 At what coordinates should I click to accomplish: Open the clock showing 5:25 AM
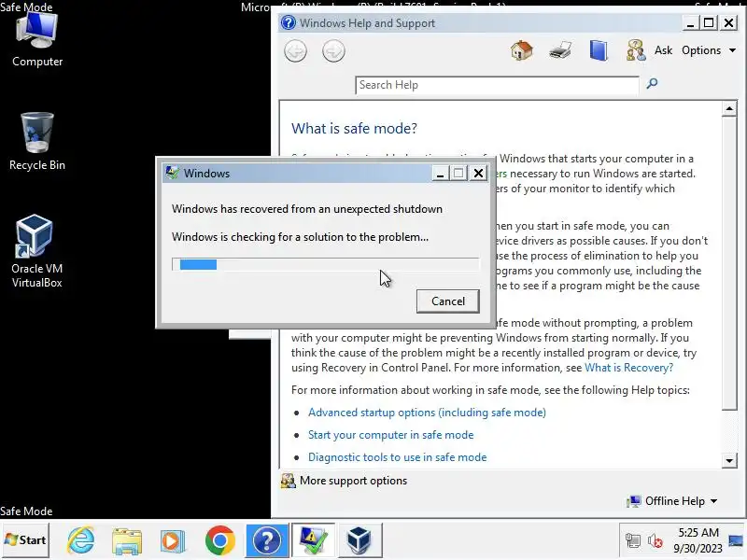[698, 540]
